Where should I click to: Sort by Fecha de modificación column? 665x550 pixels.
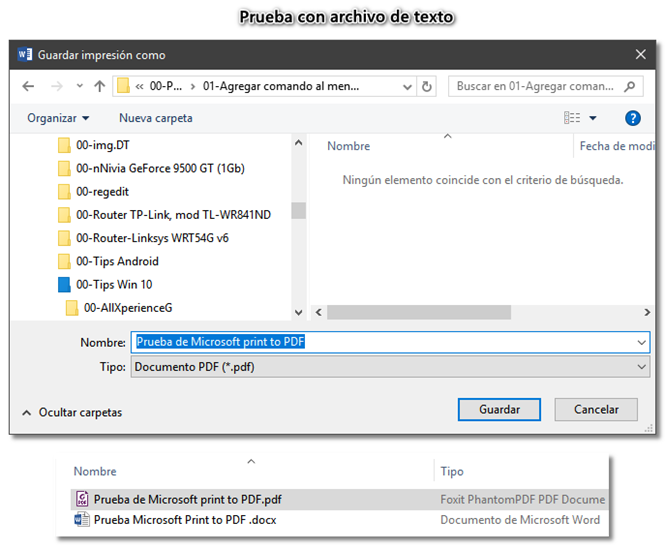(617, 146)
